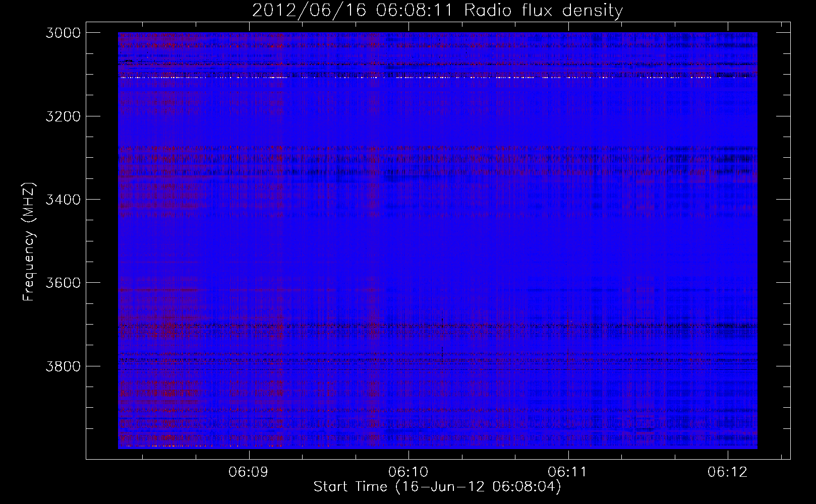Image resolution: width=816 pixels, height=504 pixels.
Task: Click the "Start Time (16-Jun-12 06:08:04)" axis label
Action: pos(437,487)
